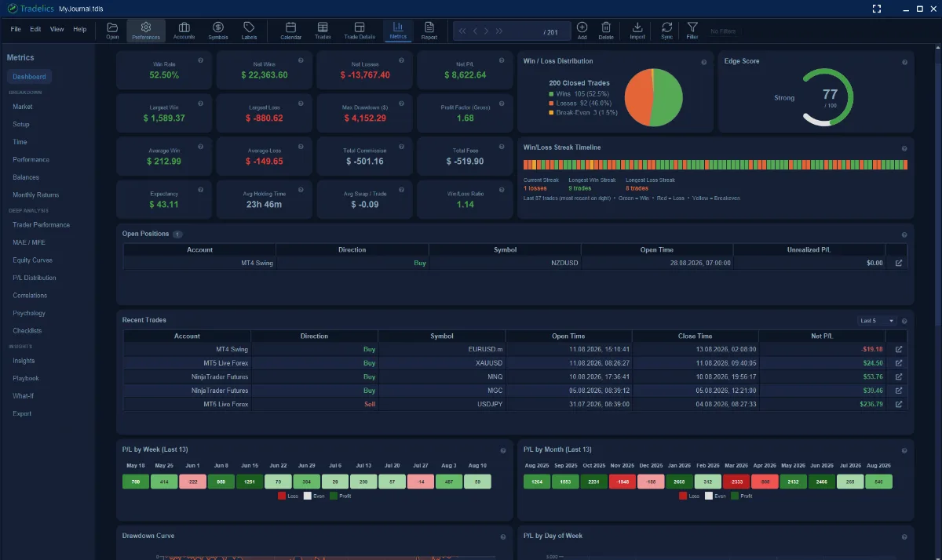Click the Open Positions count badge
Screen dimensions: 942x560
coord(177,235)
